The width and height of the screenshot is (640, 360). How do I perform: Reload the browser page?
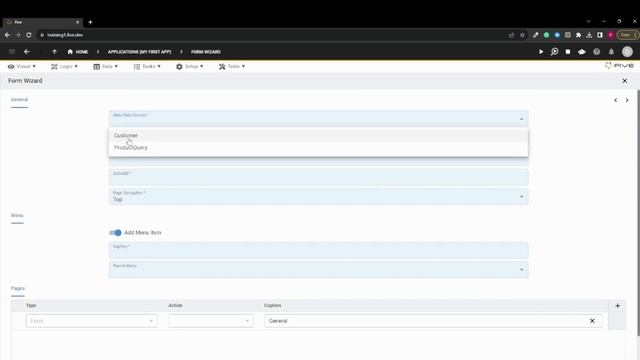pos(29,35)
